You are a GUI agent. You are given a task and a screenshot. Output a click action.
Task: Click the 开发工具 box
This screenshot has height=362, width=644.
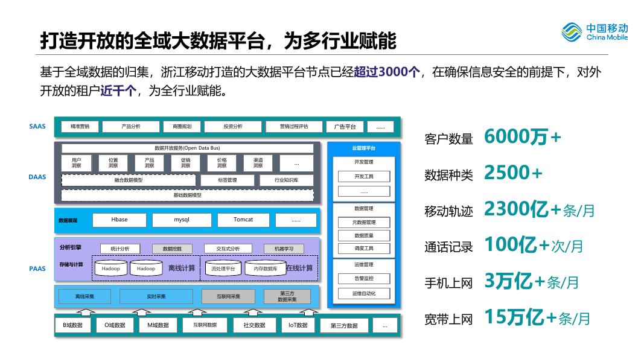(364, 177)
